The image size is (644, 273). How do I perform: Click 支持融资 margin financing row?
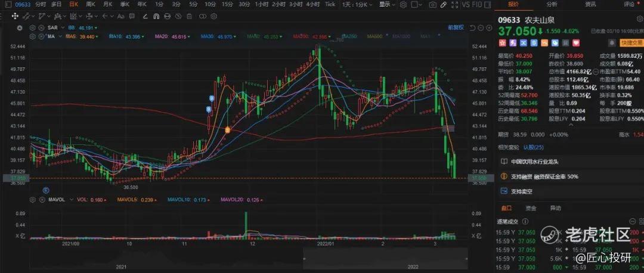coord(571,176)
